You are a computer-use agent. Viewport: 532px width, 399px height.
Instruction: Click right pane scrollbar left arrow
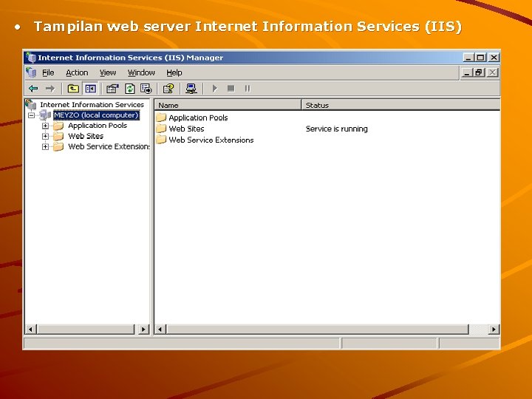160,329
